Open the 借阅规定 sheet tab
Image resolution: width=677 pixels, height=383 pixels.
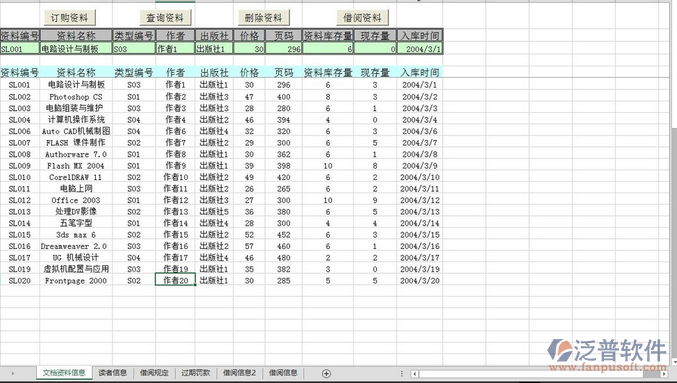(154, 373)
